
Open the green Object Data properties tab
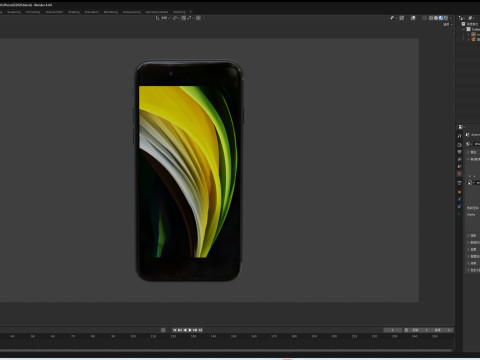click(x=459, y=214)
